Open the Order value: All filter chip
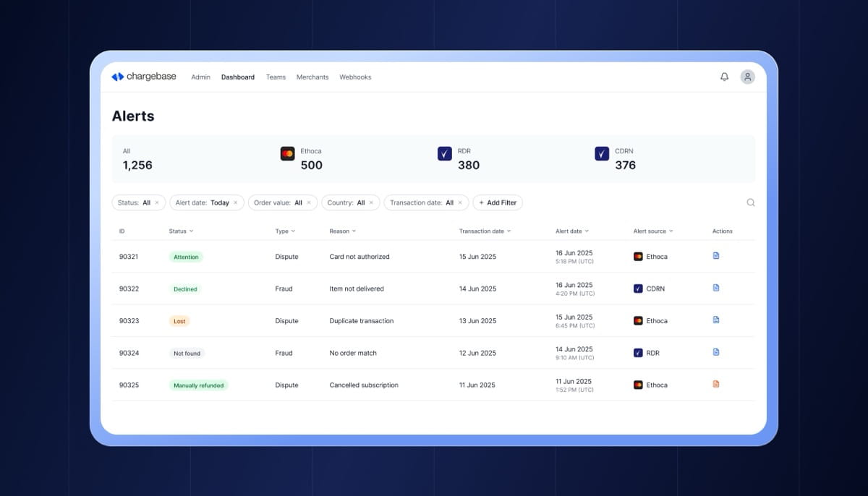The image size is (868, 496). (x=283, y=203)
